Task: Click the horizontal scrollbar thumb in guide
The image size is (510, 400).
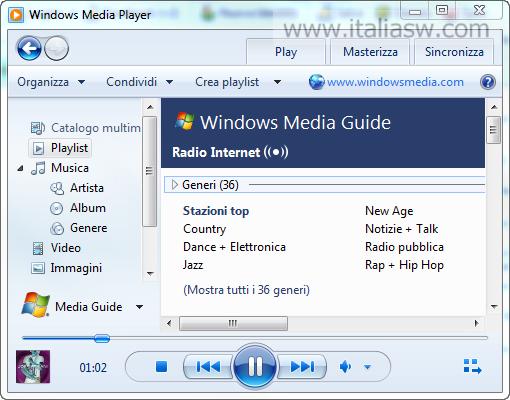Action: point(233,323)
